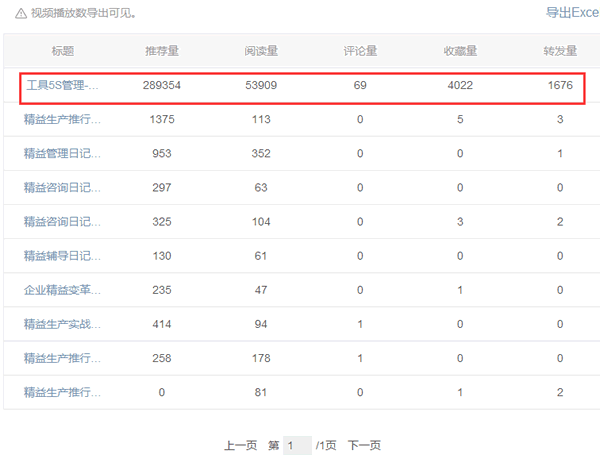Go to next page with 下一页
This screenshot has width=600, height=455.
tap(364, 445)
